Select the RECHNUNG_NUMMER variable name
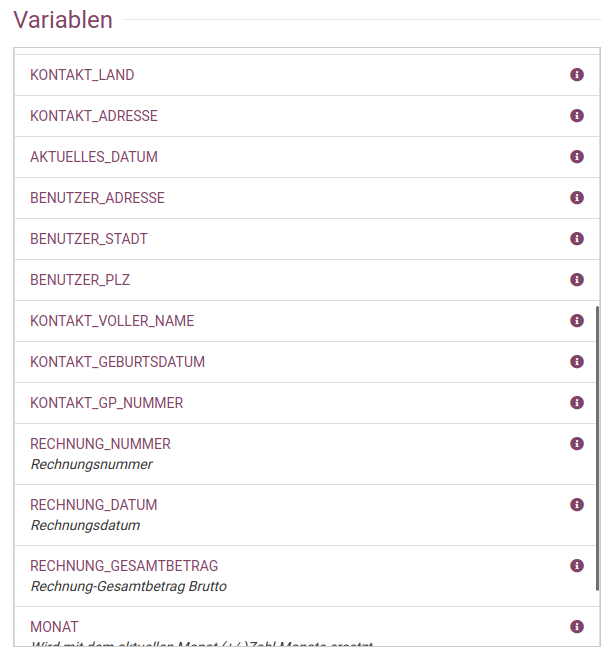609x665 pixels. click(100, 444)
